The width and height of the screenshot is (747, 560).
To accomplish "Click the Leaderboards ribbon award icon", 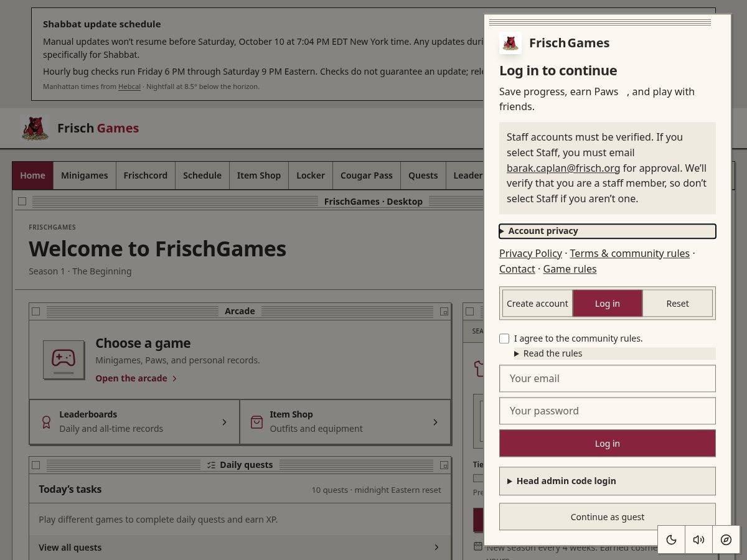I will [46, 422].
